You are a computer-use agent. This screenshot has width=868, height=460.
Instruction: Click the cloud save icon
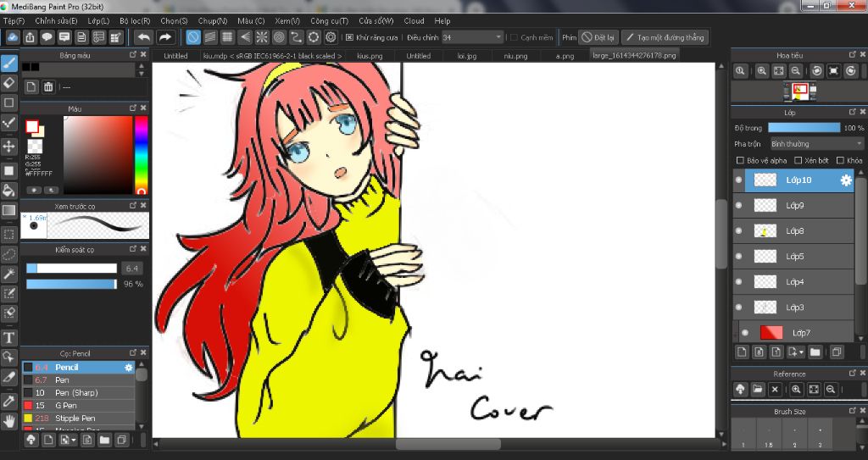[12, 37]
